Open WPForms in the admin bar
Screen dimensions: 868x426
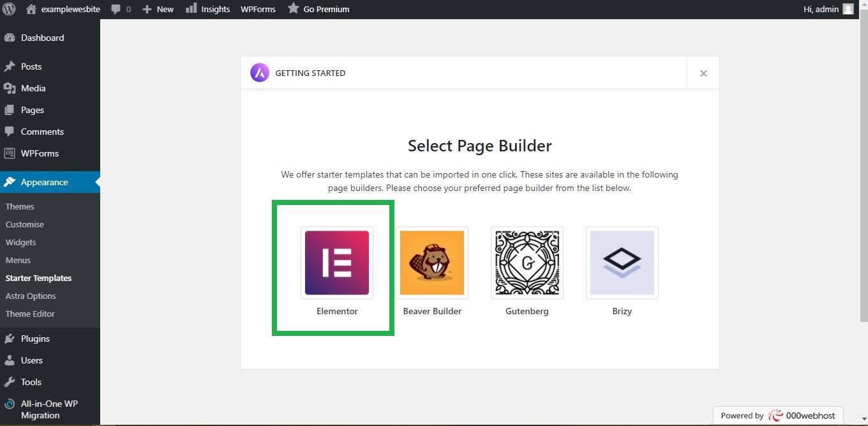258,9
